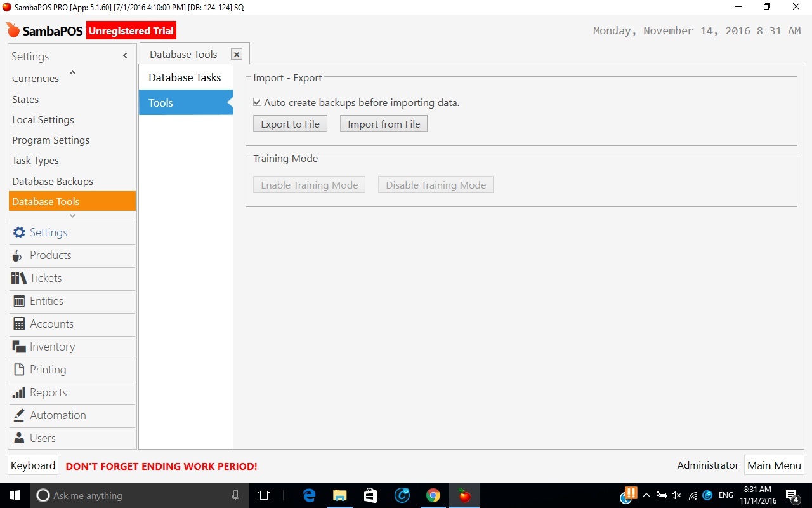Image resolution: width=812 pixels, height=508 pixels.
Task: Click the SambaPOS logo
Action: coord(44,30)
